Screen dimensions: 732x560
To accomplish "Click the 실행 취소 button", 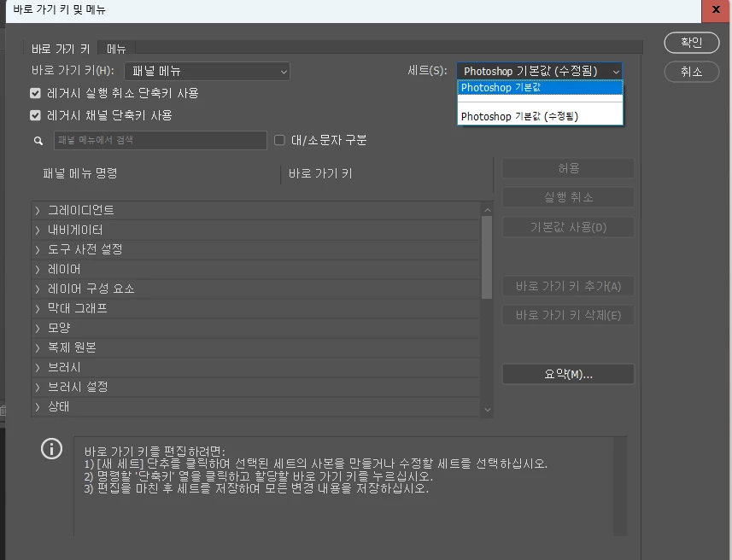I will pyautogui.click(x=568, y=197).
